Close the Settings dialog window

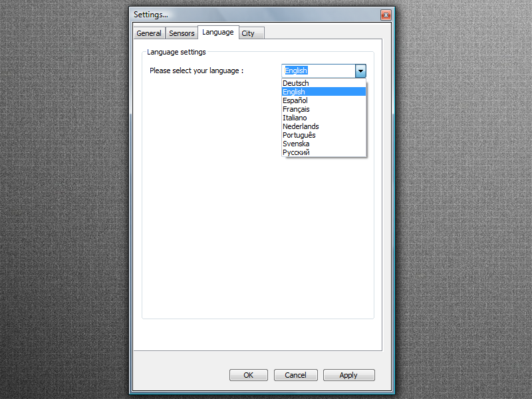[385, 15]
